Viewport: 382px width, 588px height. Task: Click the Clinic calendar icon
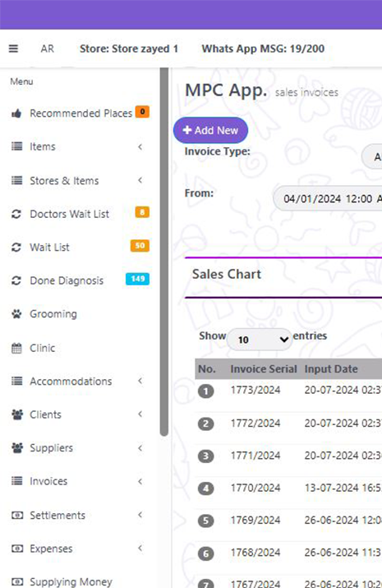point(16,348)
